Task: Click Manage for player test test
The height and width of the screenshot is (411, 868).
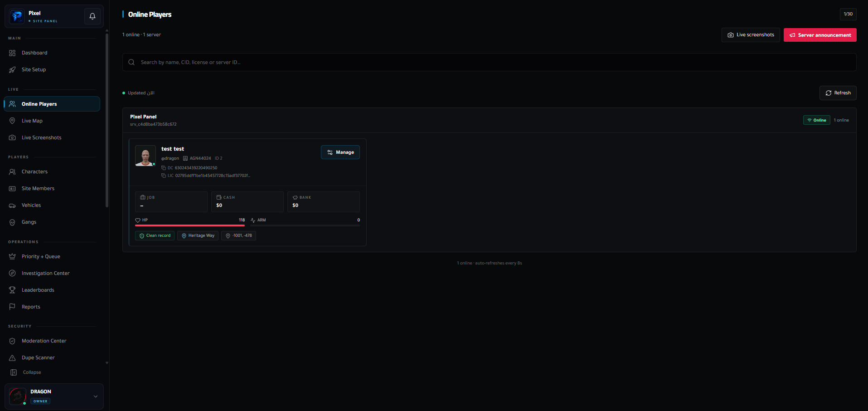Action: click(x=340, y=152)
